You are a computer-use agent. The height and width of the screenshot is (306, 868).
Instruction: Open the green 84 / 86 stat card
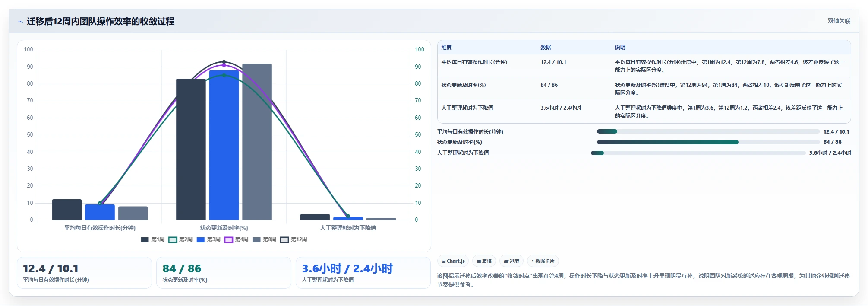(x=224, y=273)
